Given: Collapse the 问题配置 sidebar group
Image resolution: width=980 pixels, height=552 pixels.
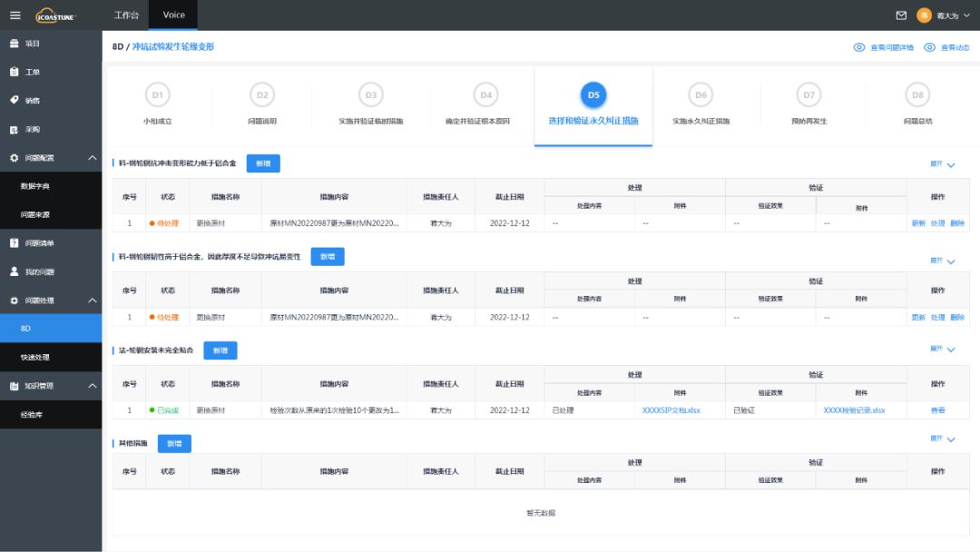Looking at the screenshot, I should pos(93,158).
